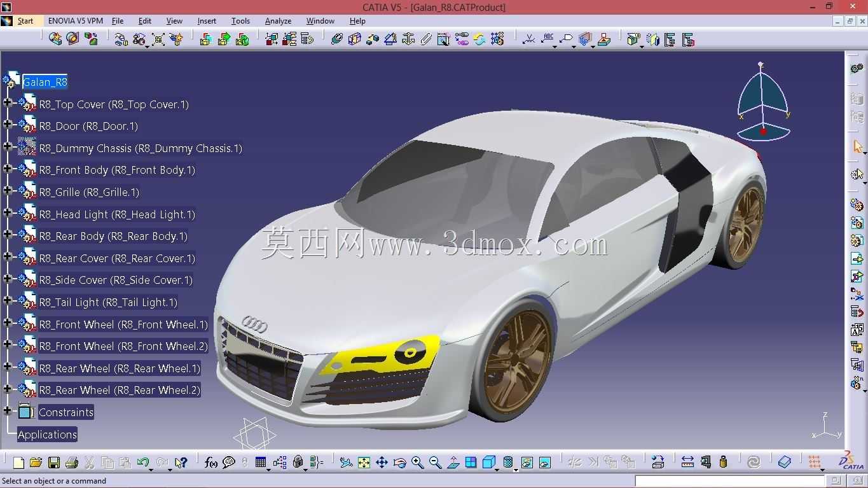The width and height of the screenshot is (868, 488).
Task: Expand the R8_Rear Body tree node
Action: click(8, 235)
